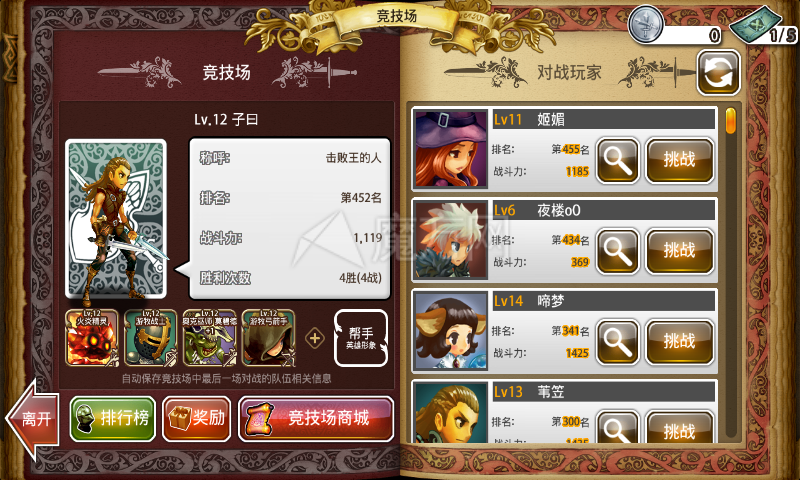The width and height of the screenshot is (800, 480).
Task: Select the 游牧战士 knight hero card
Action: [151, 338]
